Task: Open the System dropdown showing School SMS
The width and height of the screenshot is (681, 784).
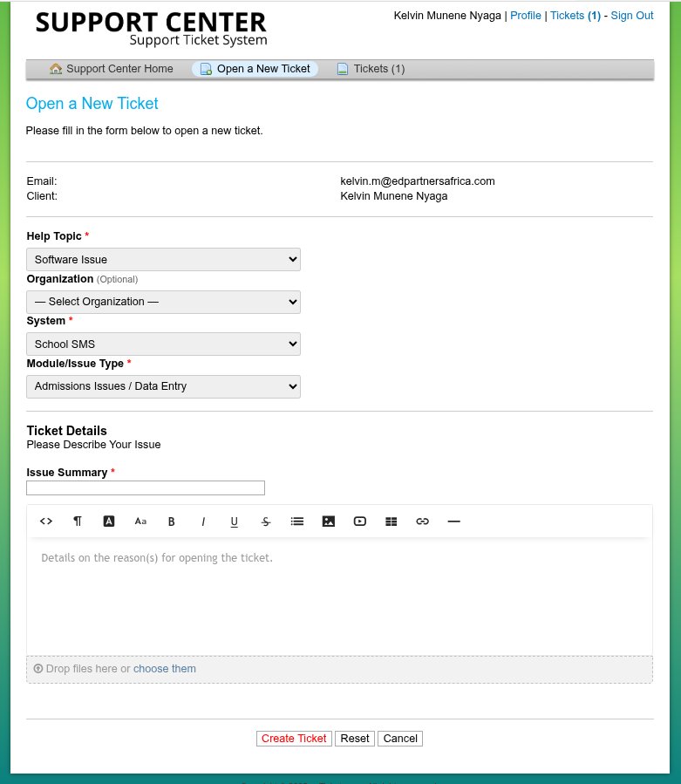Action: 164,344
